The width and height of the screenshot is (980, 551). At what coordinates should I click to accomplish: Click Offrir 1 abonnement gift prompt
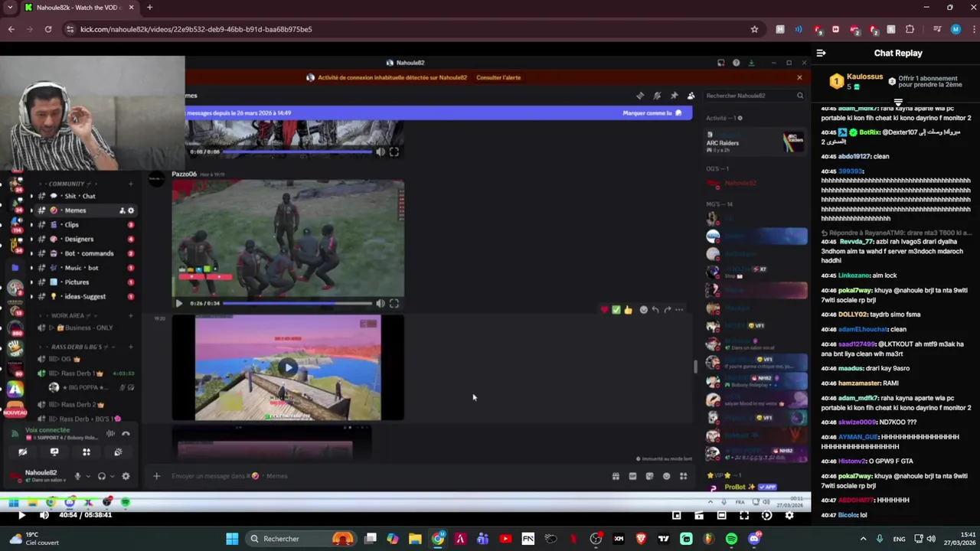[927, 81]
